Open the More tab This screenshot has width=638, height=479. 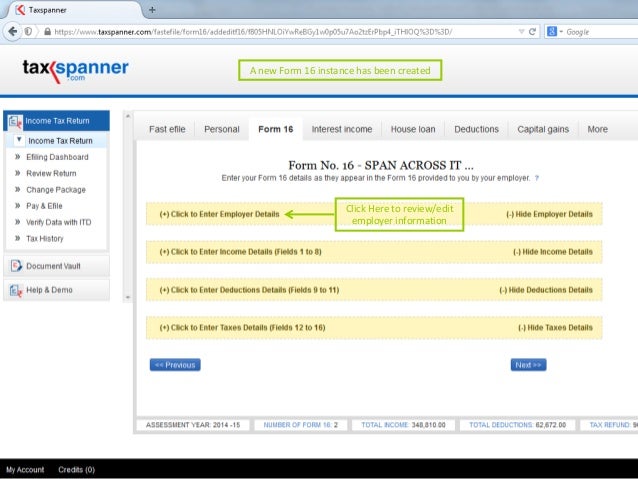[x=597, y=129]
